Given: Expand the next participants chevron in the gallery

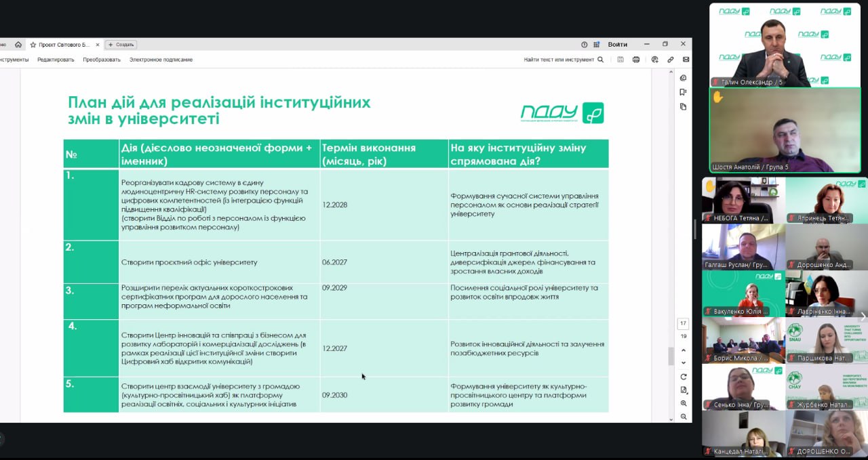Looking at the screenshot, I should click(x=863, y=317).
